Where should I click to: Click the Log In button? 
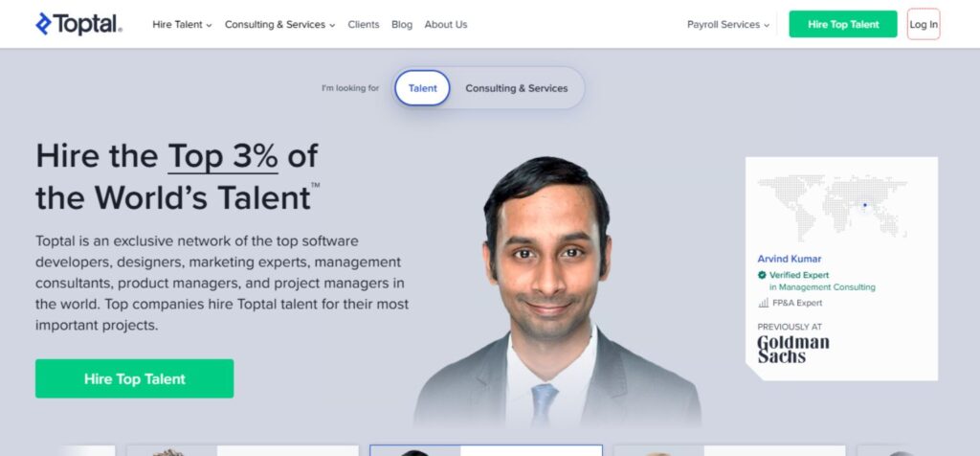pos(924,24)
